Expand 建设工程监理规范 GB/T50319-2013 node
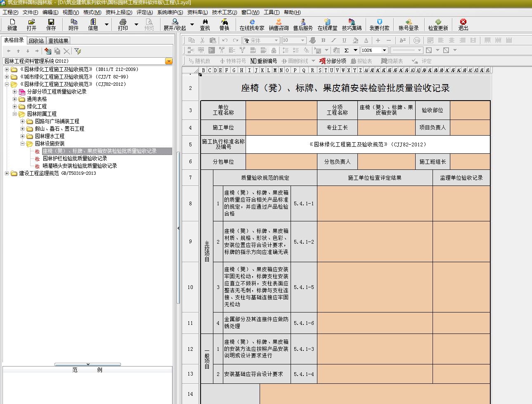This screenshot has width=532, height=404. 7,173
